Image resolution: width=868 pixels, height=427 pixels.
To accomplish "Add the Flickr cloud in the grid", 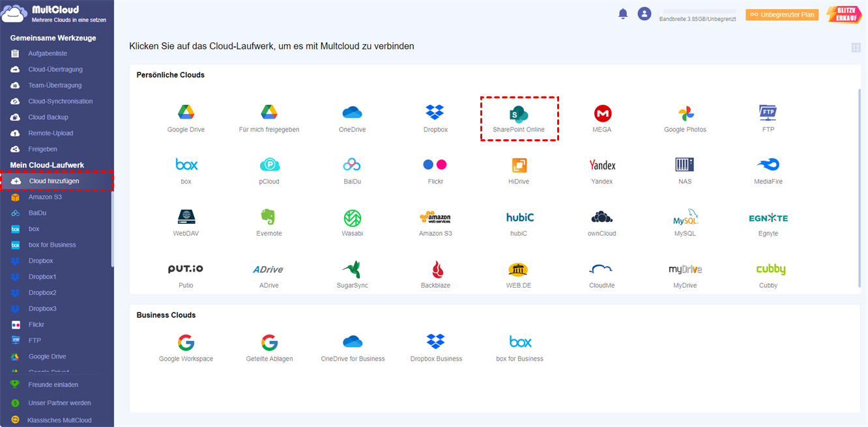I will [435, 171].
